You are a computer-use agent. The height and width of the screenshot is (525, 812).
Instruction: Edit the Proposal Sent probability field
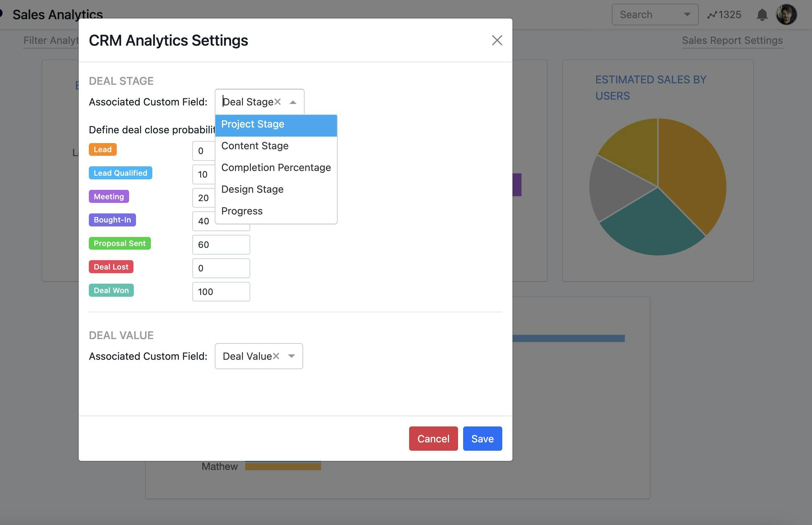221,244
